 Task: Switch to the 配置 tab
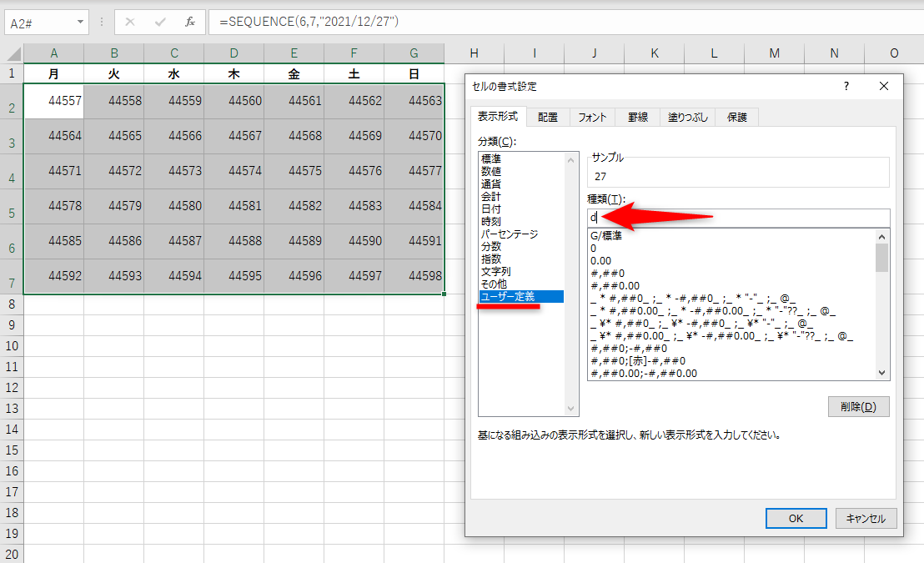(548, 118)
